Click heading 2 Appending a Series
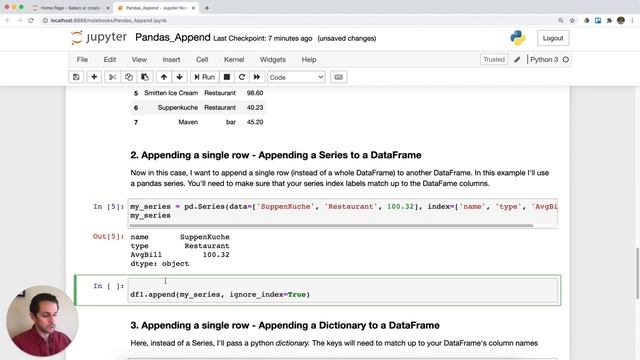 pos(276,155)
